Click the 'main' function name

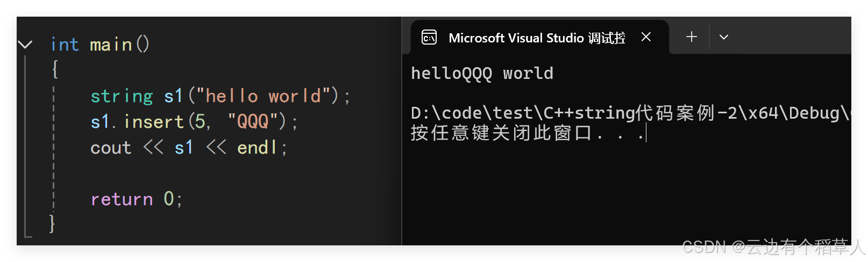[111, 45]
